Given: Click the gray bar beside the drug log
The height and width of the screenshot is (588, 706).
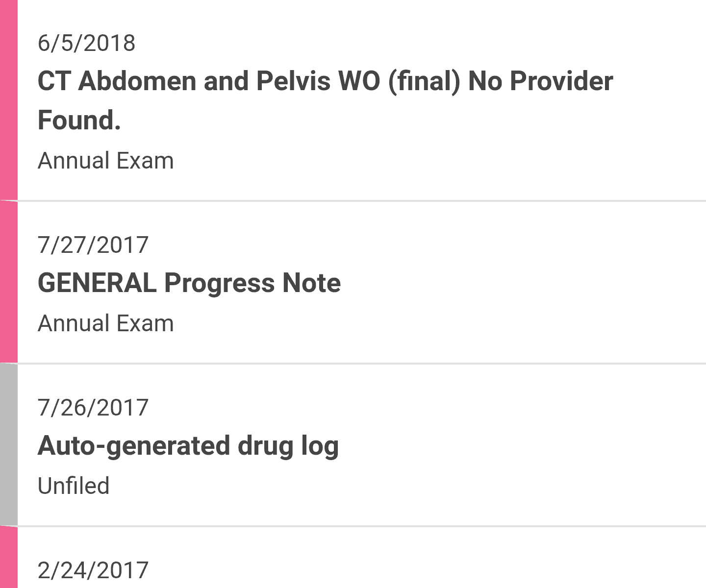Looking at the screenshot, I should coord(8,445).
